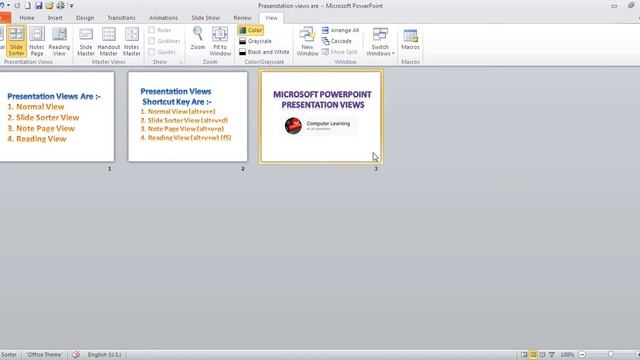
Task: Click Slide Sorter icon in status bar
Action: click(x=533, y=355)
